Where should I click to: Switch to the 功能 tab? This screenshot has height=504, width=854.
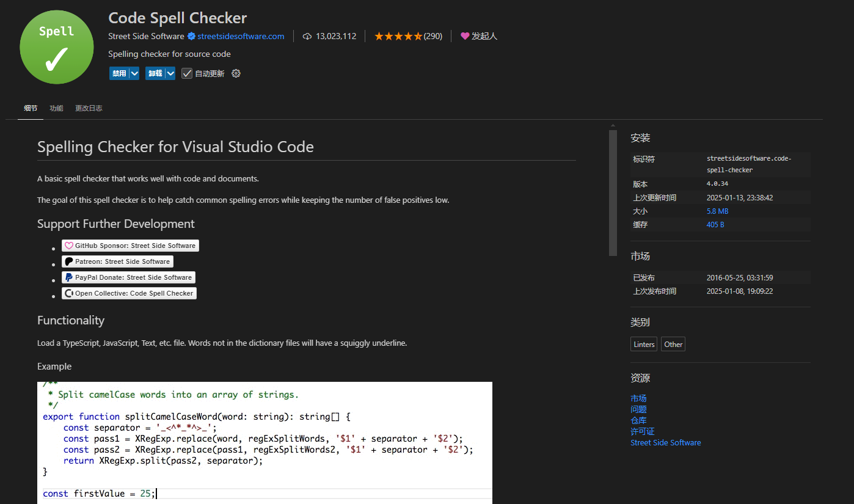56,108
